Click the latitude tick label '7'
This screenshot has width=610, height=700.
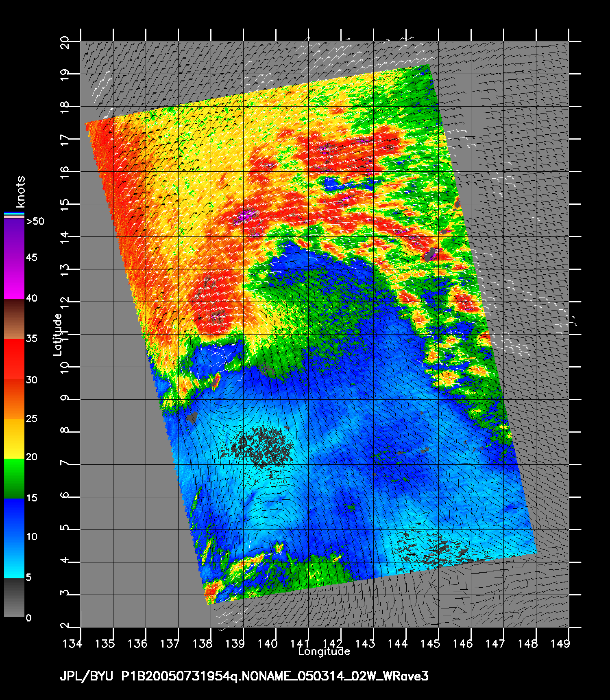click(65, 462)
